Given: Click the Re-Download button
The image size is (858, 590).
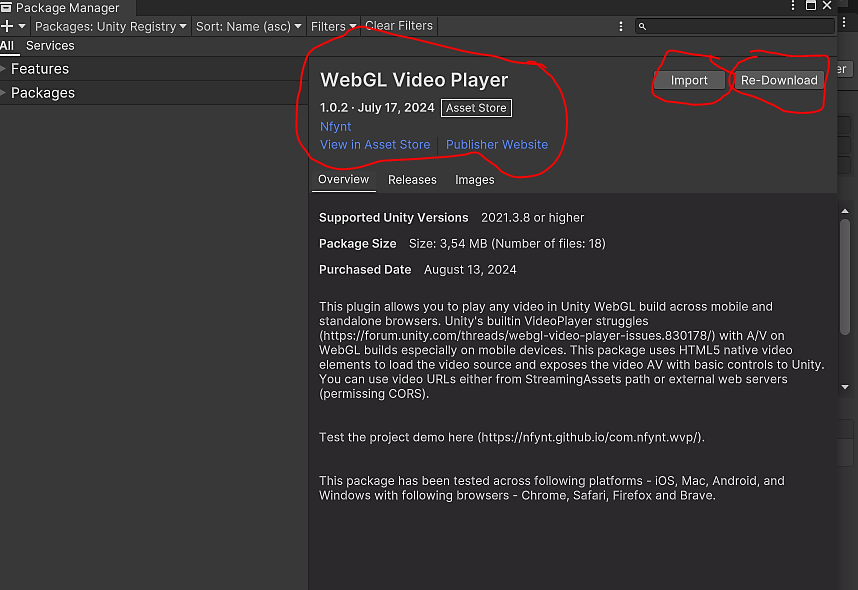Looking at the screenshot, I should [x=779, y=80].
